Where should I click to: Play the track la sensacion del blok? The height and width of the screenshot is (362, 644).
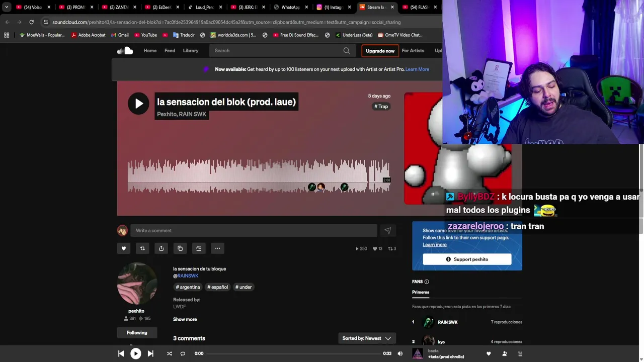pyautogui.click(x=138, y=104)
